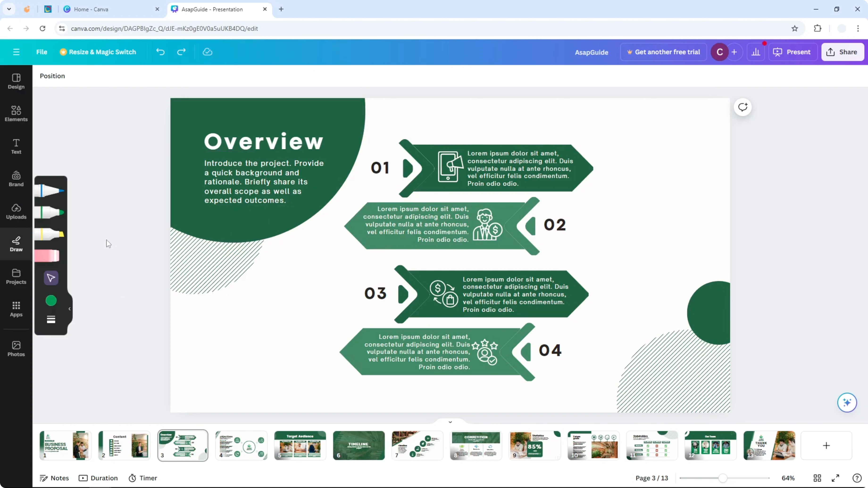Screen dimensions: 868x488
Task: Open the Text panel
Action: coord(16,146)
